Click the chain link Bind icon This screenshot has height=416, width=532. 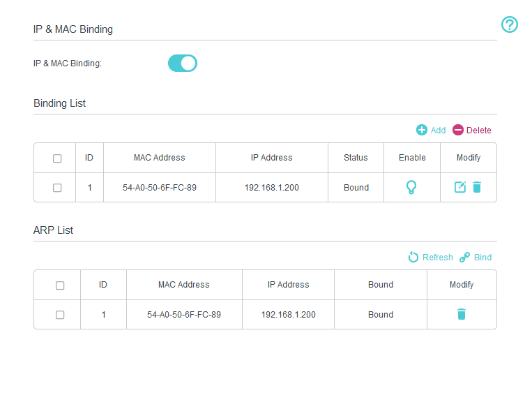[x=464, y=257]
